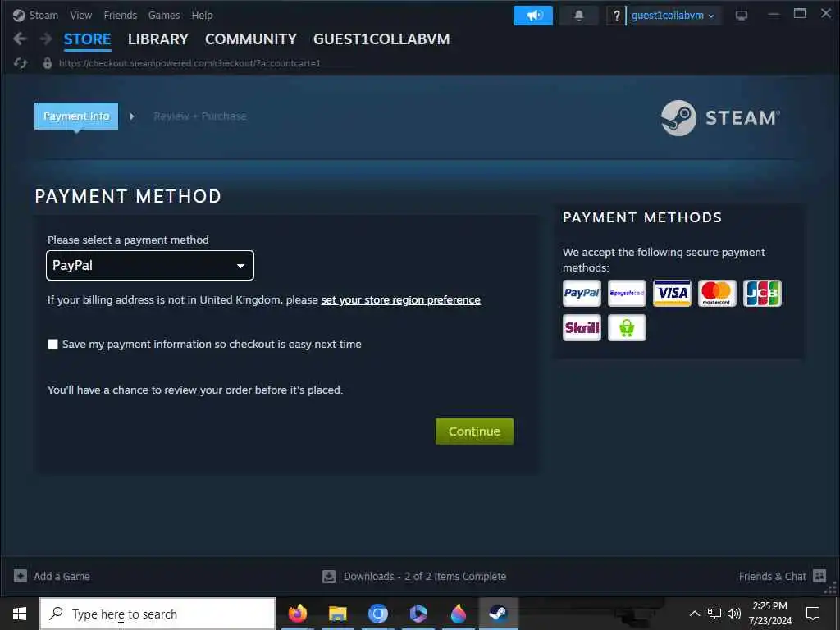
Task: Click the green Continue button
Action: [474, 431]
